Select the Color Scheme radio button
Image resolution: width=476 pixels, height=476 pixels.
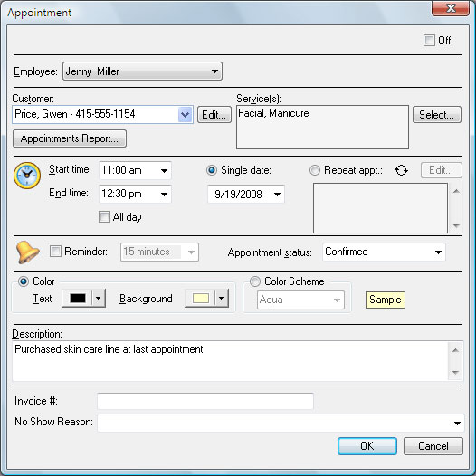click(x=254, y=281)
